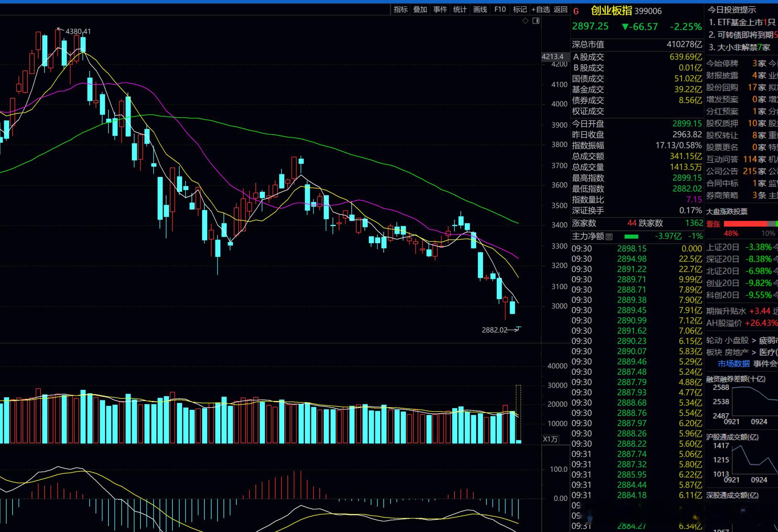Click the red 48% bullish vote bar
Image resolution: width=778 pixels, height=532 pixels.
745,224
